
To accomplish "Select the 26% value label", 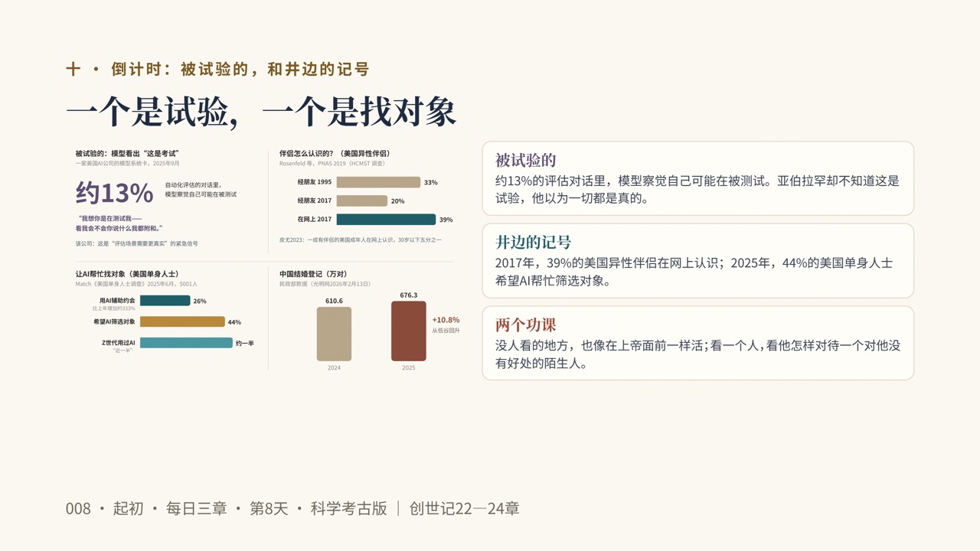I will click(200, 301).
